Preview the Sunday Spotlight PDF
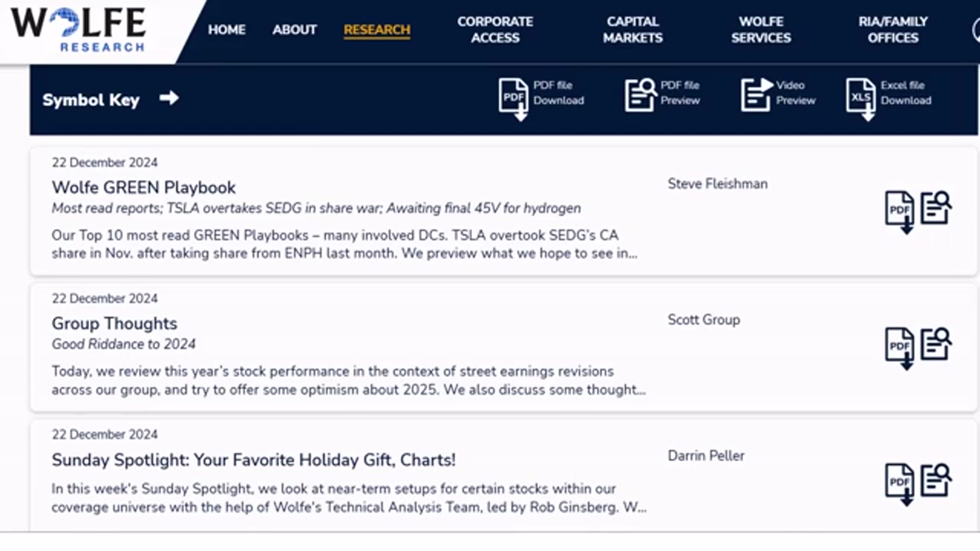 [x=936, y=480]
